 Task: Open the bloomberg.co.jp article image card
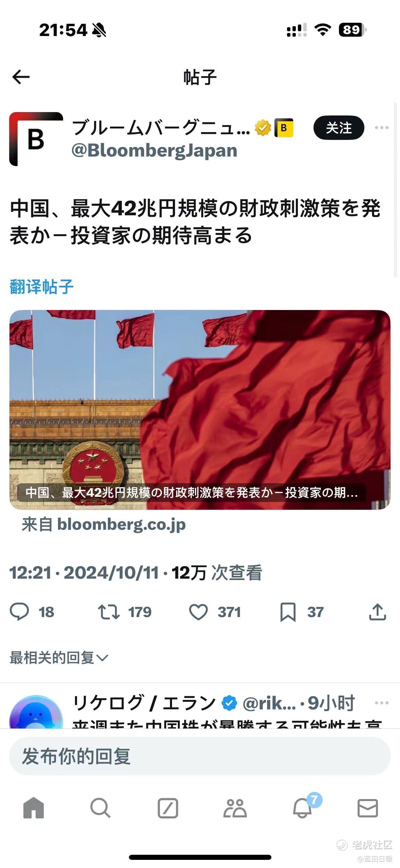(200, 410)
